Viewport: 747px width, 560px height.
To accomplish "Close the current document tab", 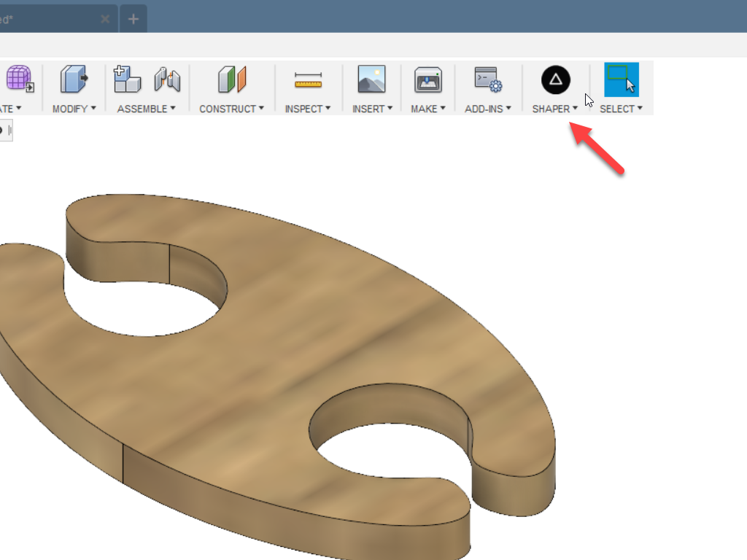I will point(105,19).
